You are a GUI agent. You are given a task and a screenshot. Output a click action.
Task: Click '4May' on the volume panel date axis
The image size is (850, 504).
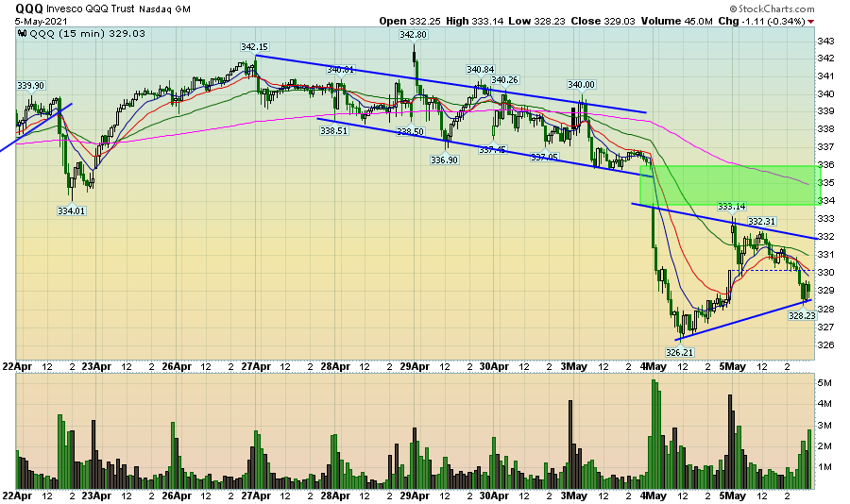tap(654, 496)
